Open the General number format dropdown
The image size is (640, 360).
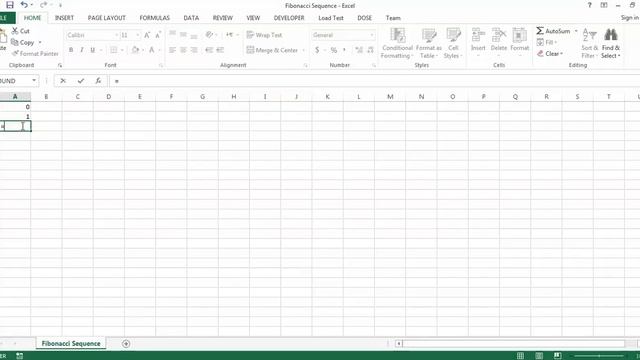pyautogui.click(x=372, y=35)
